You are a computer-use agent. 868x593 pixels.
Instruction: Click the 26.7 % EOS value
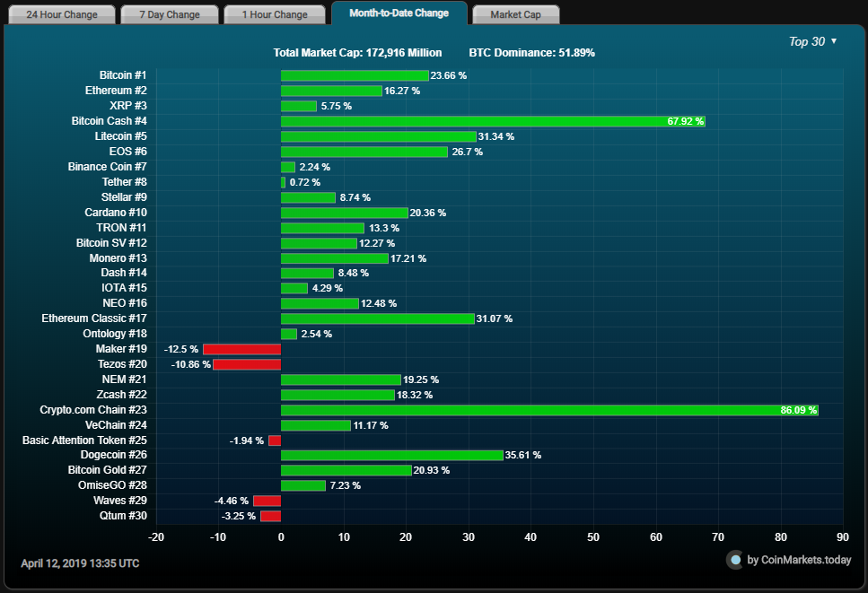click(468, 152)
